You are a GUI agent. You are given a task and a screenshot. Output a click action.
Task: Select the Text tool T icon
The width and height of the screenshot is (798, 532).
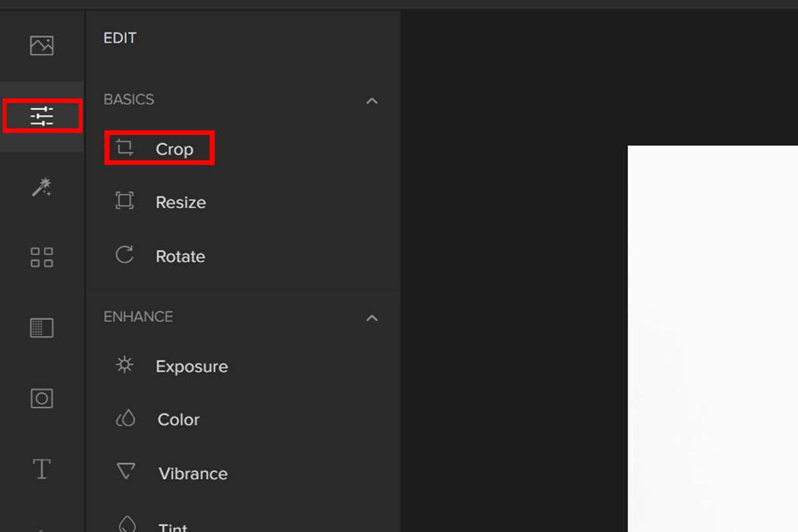coord(41,469)
